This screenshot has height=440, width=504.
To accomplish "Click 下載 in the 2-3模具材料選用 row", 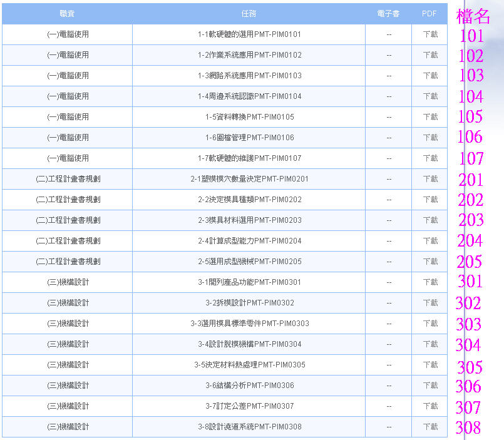I will pyautogui.click(x=430, y=220).
